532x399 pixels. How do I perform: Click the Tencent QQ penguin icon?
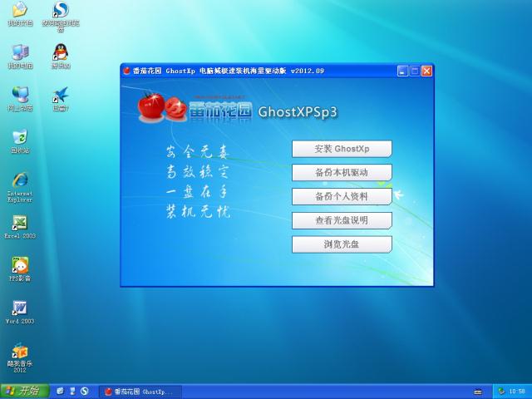(x=61, y=57)
